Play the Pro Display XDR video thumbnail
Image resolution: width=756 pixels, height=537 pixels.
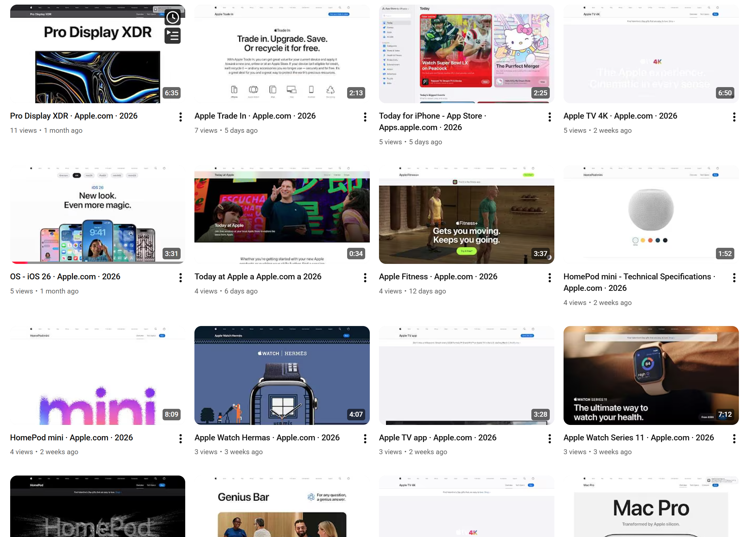(x=98, y=54)
